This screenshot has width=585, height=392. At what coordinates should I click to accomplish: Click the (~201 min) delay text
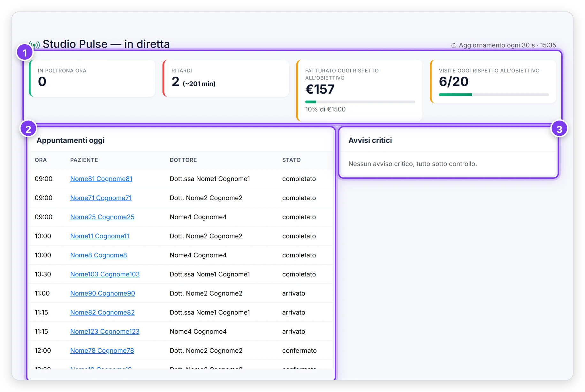tap(199, 84)
